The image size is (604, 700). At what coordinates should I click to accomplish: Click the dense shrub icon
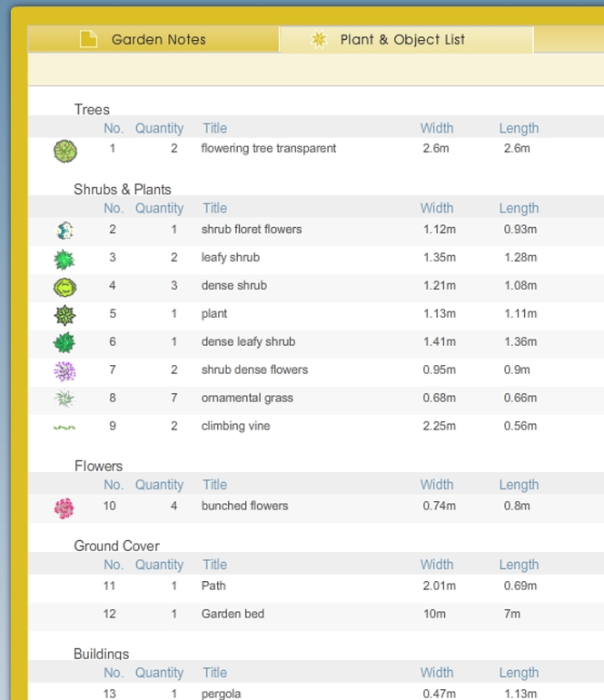click(x=64, y=288)
